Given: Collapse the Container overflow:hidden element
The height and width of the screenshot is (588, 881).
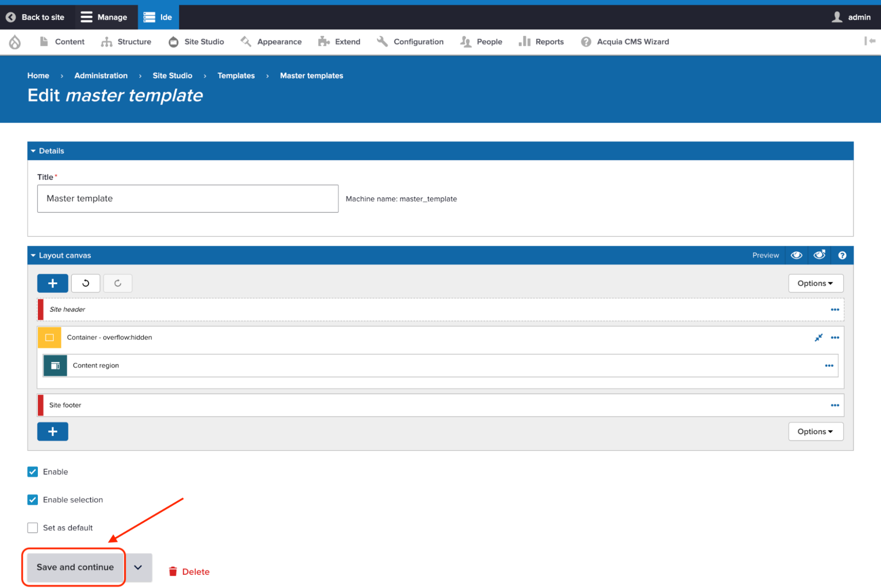Looking at the screenshot, I should (x=818, y=338).
